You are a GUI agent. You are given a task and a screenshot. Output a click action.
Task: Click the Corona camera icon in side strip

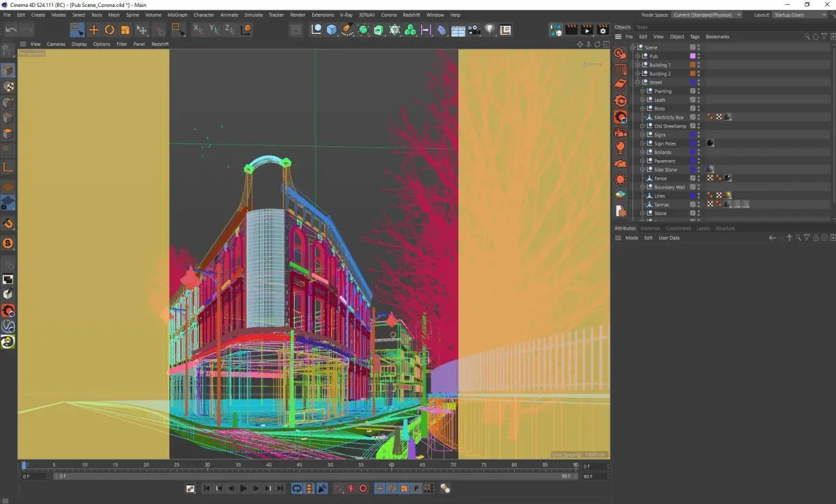(x=620, y=132)
